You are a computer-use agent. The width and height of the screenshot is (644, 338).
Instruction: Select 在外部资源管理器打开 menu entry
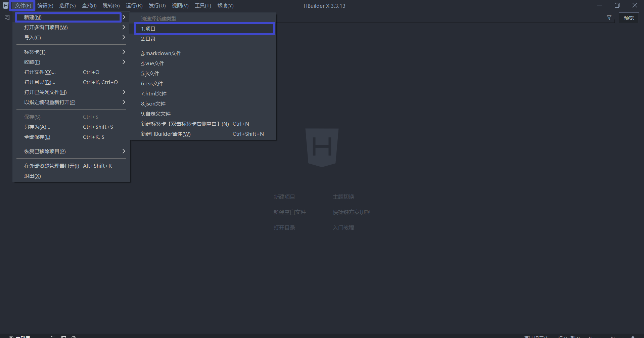coord(71,166)
